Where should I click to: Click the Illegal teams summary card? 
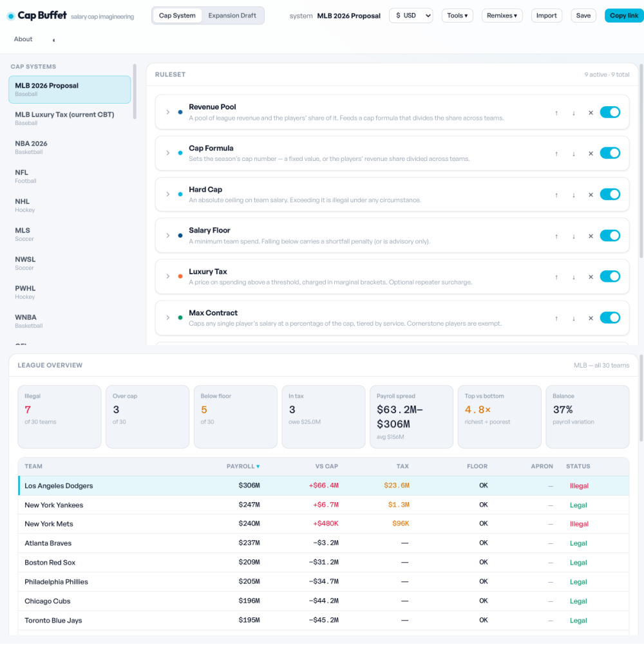[x=59, y=417]
